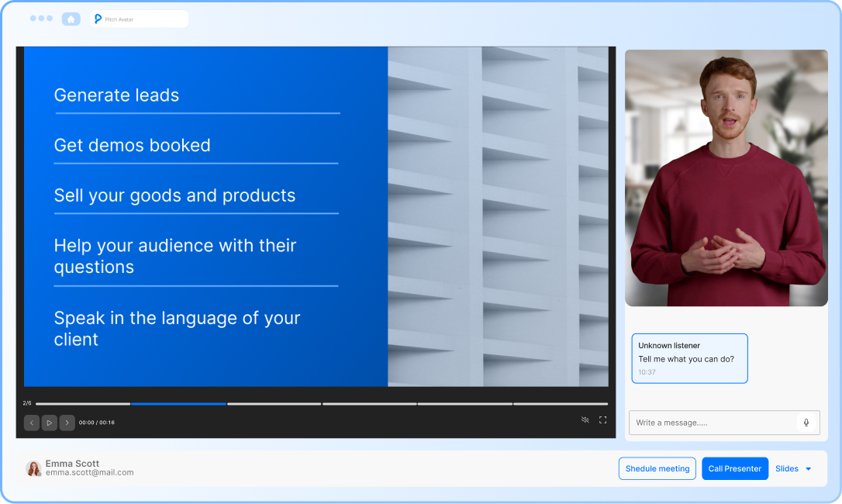The image size is (842, 504).
Task: Click the Shedule meeting button
Action: 657,468
